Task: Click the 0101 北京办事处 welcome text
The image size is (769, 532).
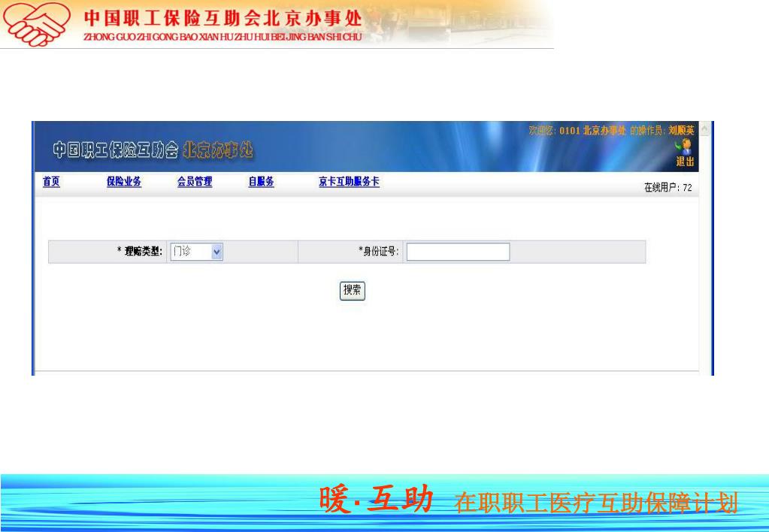Action: (x=592, y=131)
